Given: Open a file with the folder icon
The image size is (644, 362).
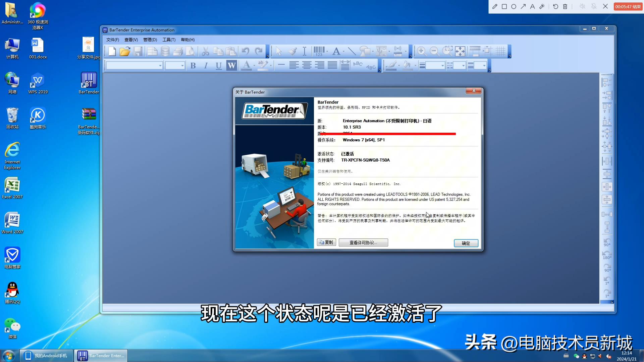Looking at the screenshot, I should [125, 51].
